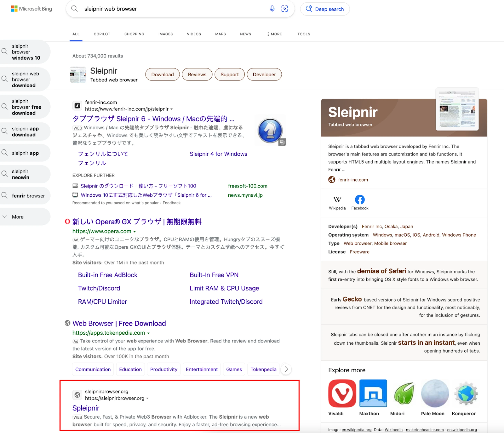Click the Sleipnir screenshot thumbnail beside title
Image resolution: width=504 pixels, height=433 pixels.
[78, 75]
